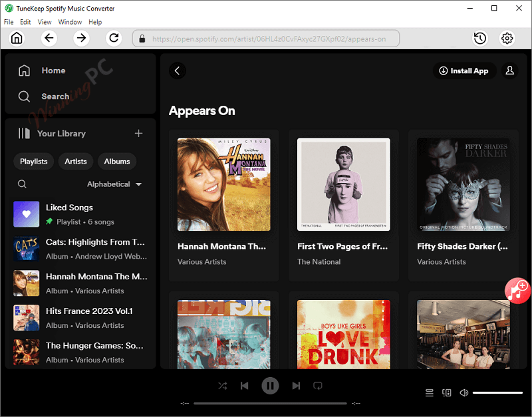Click the URL address field
532x417 pixels.
click(x=266, y=39)
